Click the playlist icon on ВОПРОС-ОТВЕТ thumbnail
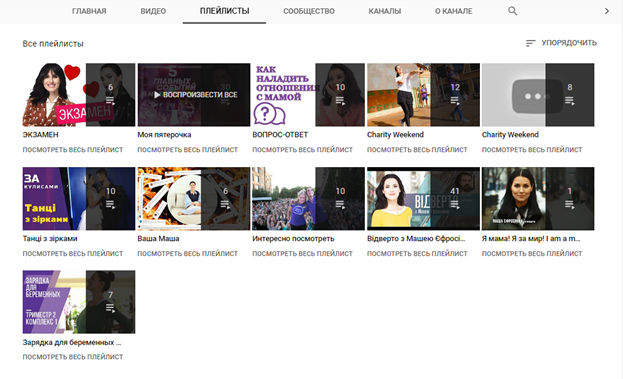The width and height of the screenshot is (623, 379). click(x=340, y=101)
